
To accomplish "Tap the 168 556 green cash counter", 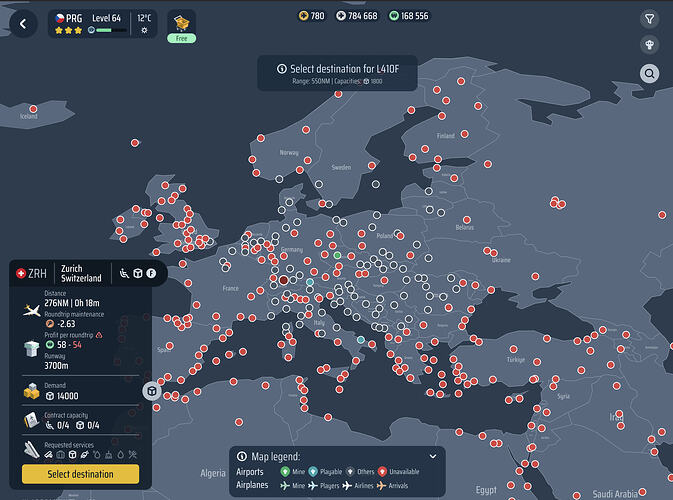I will (x=409, y=16).
